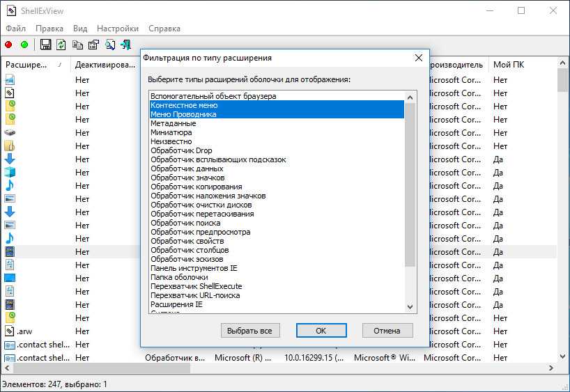Select Обработчик всплывающих подсказок entry

(x=277, y=159)
